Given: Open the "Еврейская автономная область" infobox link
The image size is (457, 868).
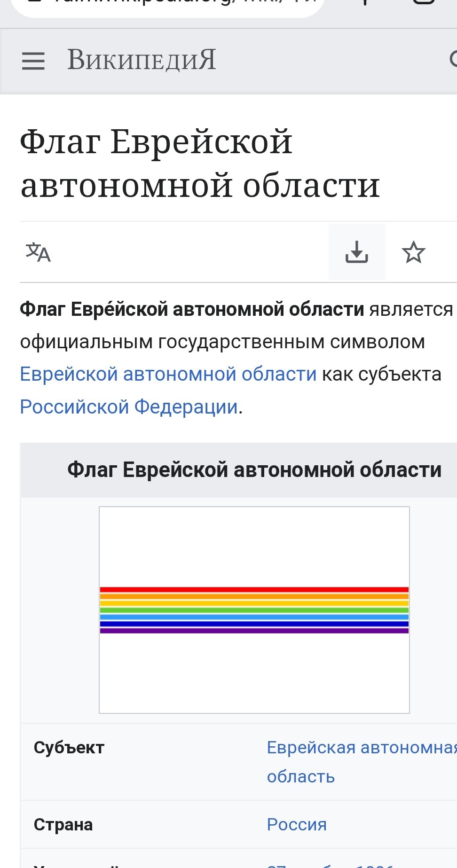Looking at the screenshot, I should [x=361, y=762].
